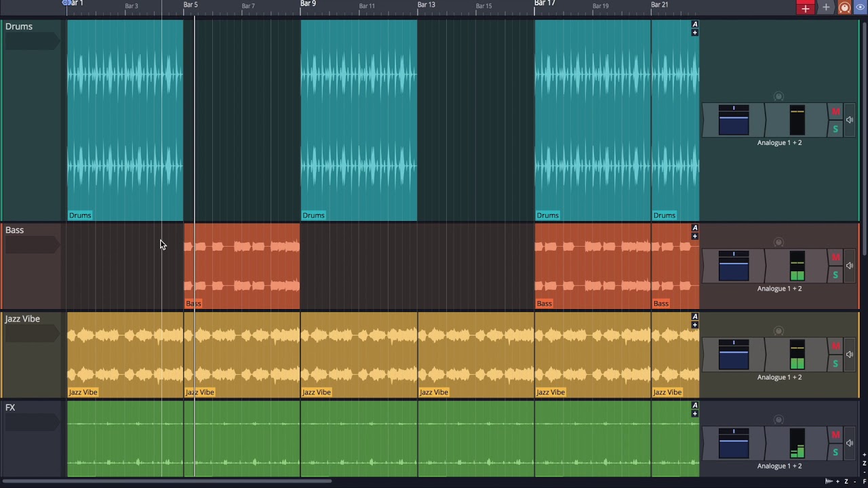Open the input selector under Bass track name
The height and width of the screenshot is (488, 868).
[x=31, y=245]
